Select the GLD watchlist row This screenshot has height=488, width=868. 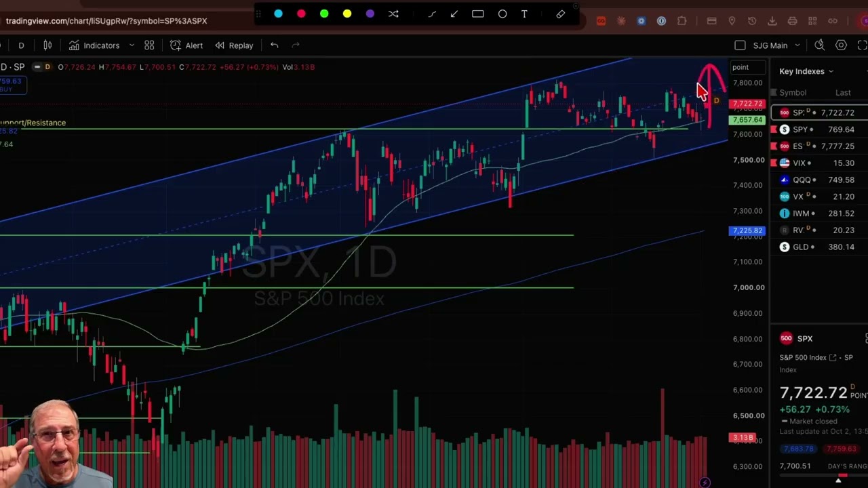pyautogui.click(x=819, y=247)
